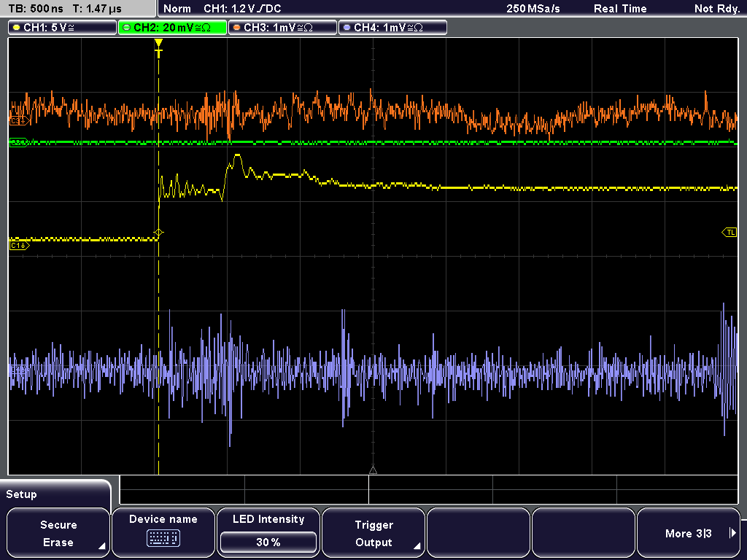Click the TB: 500 ns timebase readout
The image size is (747, 560).
[36, 9]
